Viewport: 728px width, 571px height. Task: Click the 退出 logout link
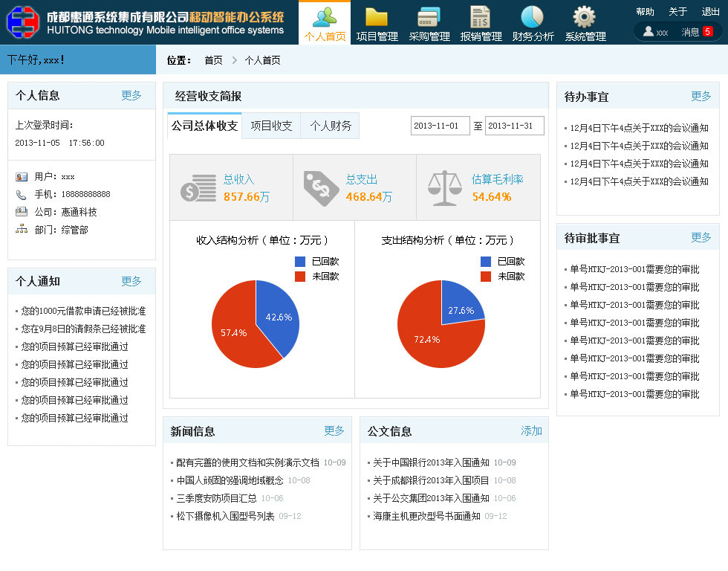click(711, 10)
